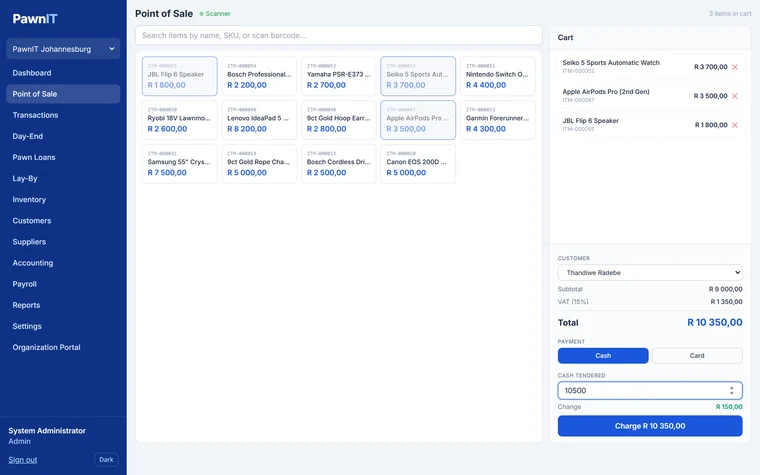Add the Lenovo IdeaPad 5 item card
This screenshot has width=760, height=475.
tap(259, 120)
